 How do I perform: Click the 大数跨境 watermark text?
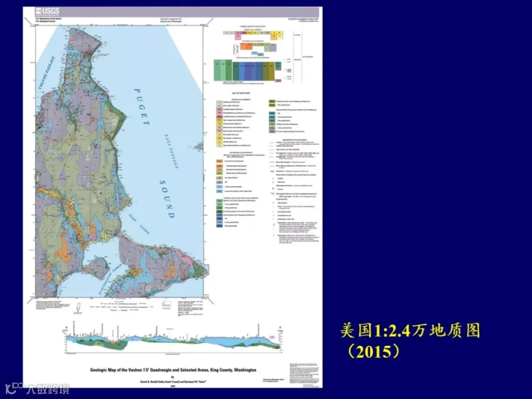click(48, 389)
